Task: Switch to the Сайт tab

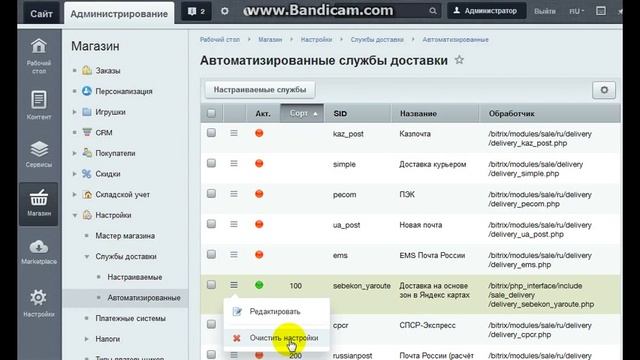Action: (41, 13)
